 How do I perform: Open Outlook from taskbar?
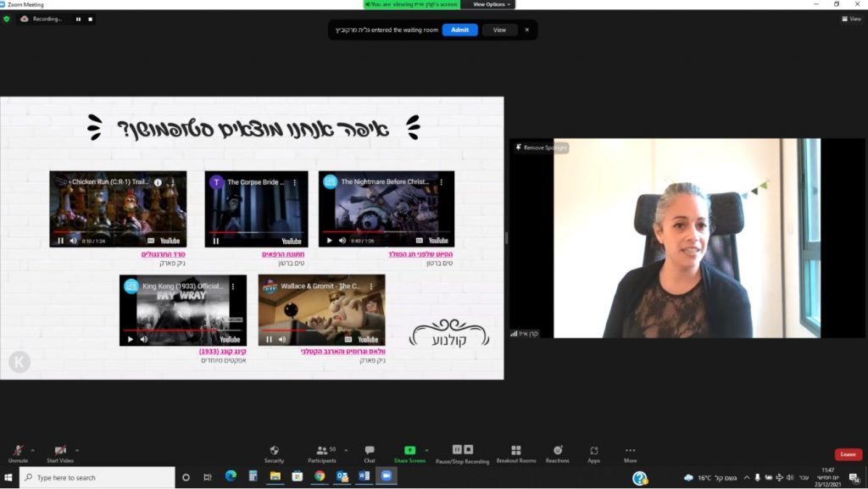coord(342,476)
